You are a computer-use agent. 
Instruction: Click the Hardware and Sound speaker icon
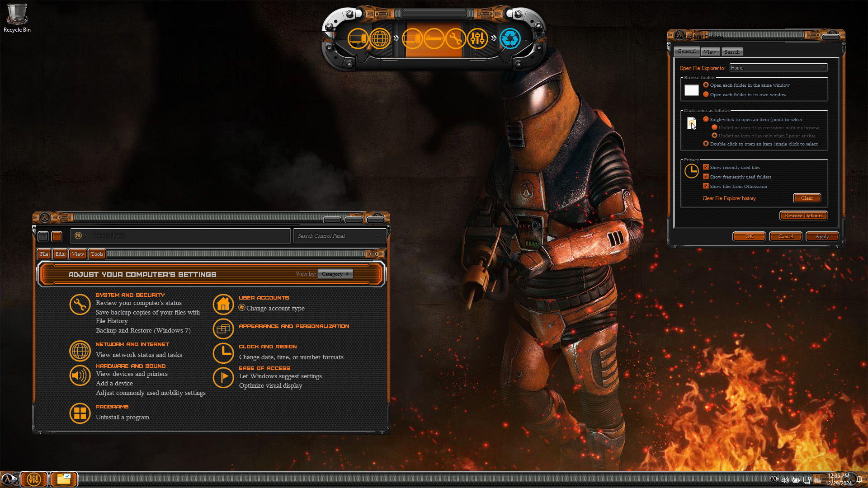[x=80, y=375]
